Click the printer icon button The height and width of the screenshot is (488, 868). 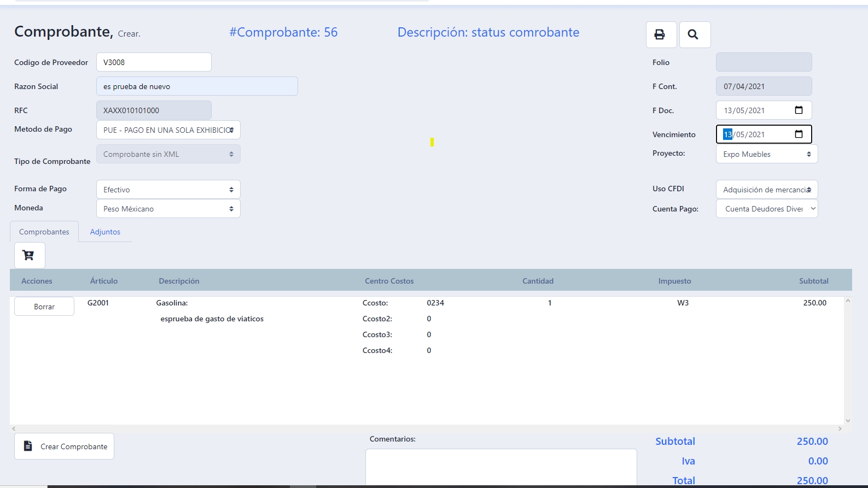(661, 35)
